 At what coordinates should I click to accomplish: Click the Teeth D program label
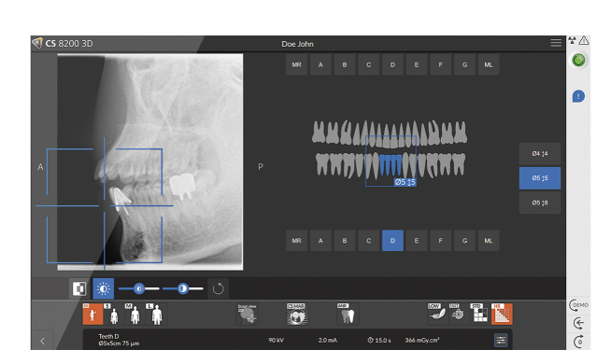tap(108, 336)
